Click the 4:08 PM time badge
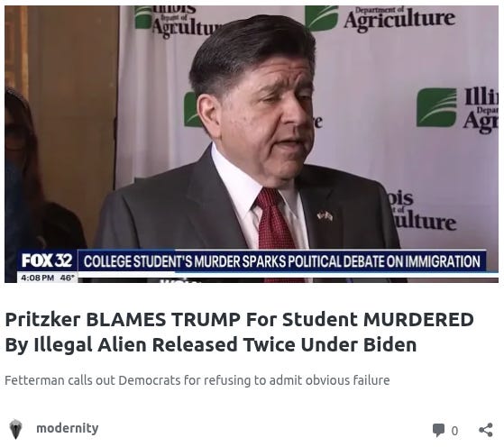Viewport: 504px width, 447px height. (37, 278)
